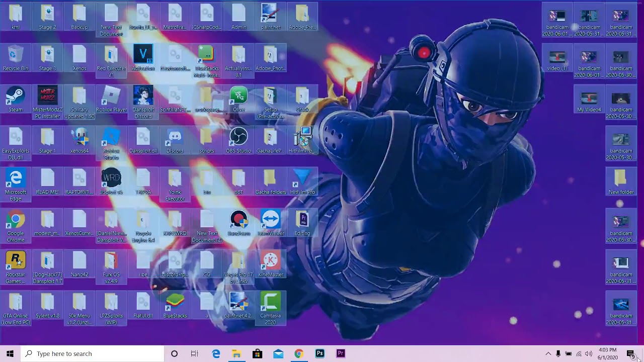Open the Activation V icon
Screen dimensions: 644x362
[x=143, y=58]
